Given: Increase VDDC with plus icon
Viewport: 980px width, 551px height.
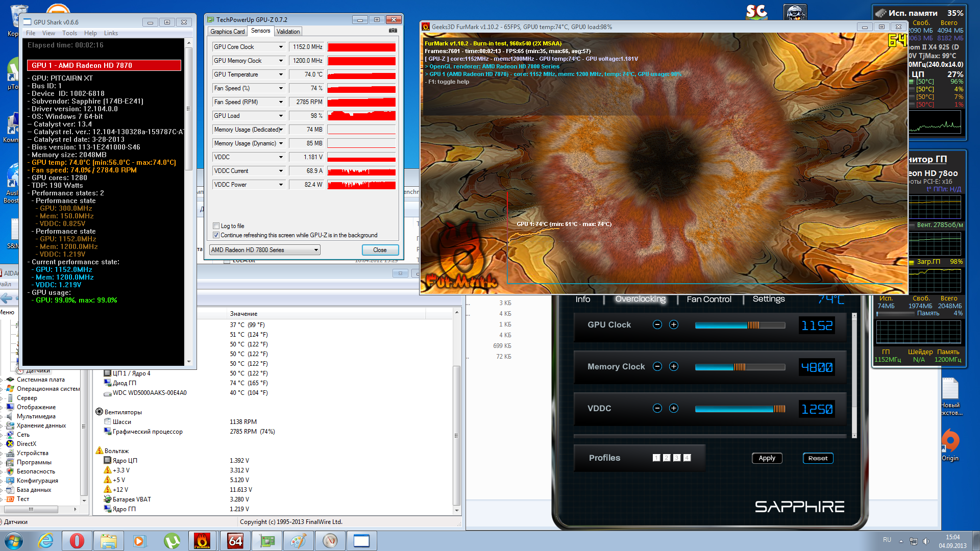Looking at the screenshot, I should tap(674, 408).
